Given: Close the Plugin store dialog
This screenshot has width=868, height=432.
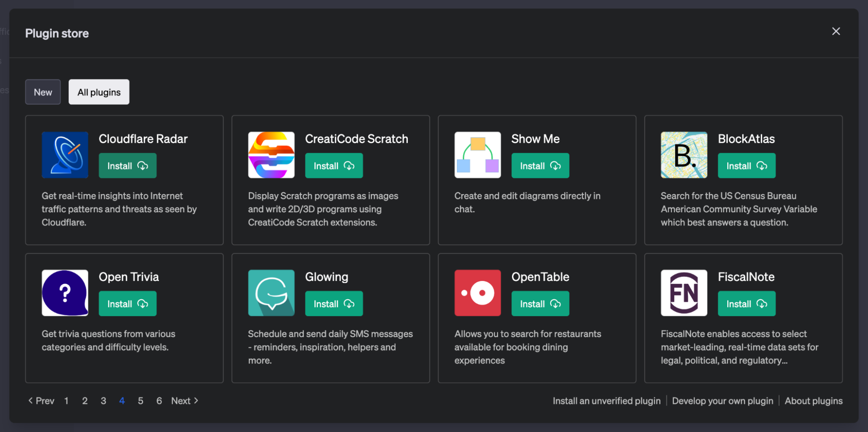Looking at the screenshot, I should [x=836, y=31].
